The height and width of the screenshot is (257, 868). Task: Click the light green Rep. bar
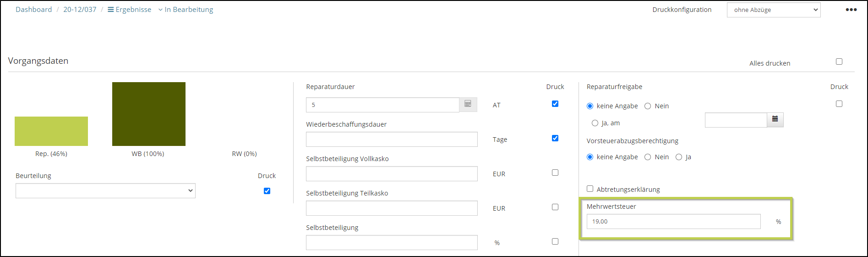51,131
